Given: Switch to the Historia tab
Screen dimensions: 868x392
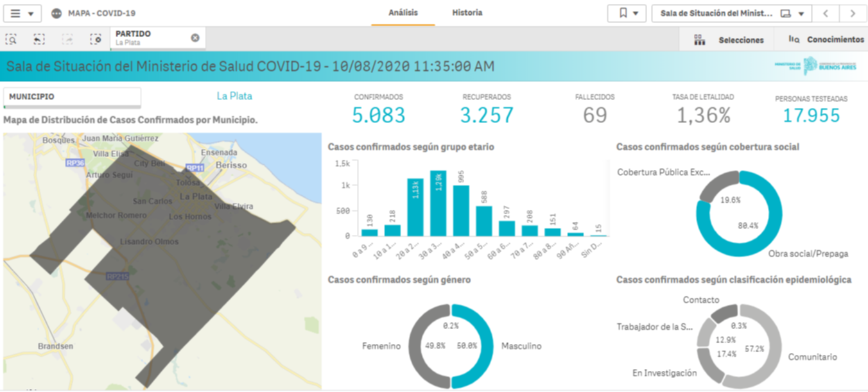Looking at the screenshot, I should coord(467,13).
